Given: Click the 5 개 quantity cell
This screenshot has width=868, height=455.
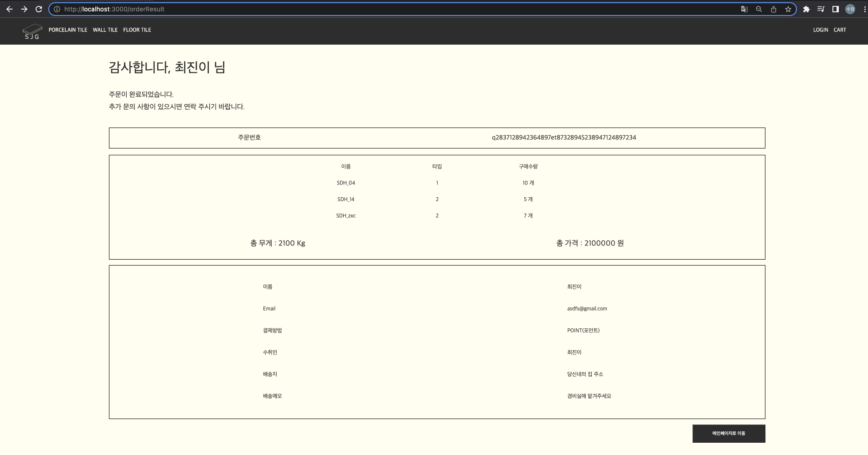Looking at the screenshot, I should pyautogui.click(x=528, y=199).
